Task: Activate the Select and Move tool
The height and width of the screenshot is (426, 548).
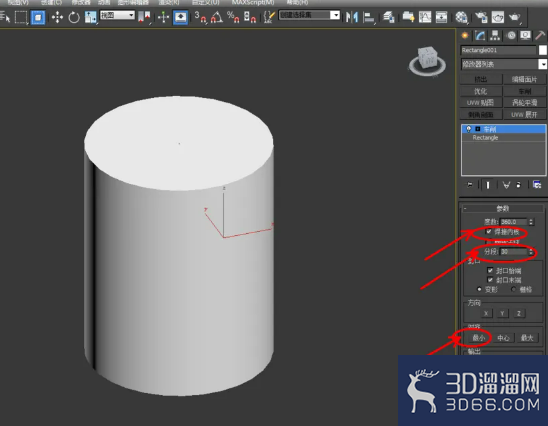Action: coord(57,17)
